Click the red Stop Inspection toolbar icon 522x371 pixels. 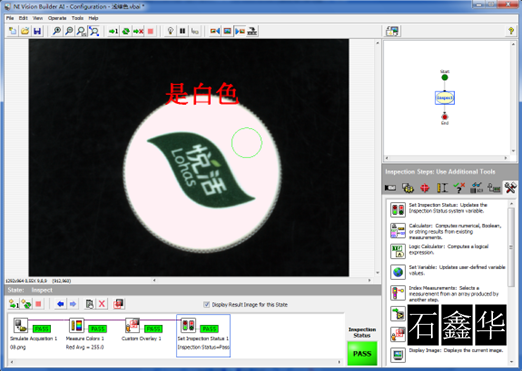tap(150, 31)
